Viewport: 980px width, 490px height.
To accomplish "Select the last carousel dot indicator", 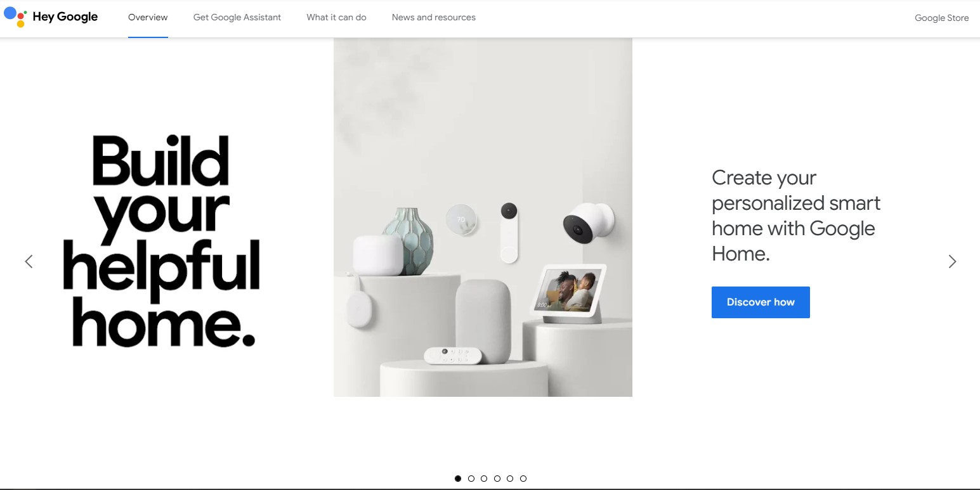I will (523, 479).
